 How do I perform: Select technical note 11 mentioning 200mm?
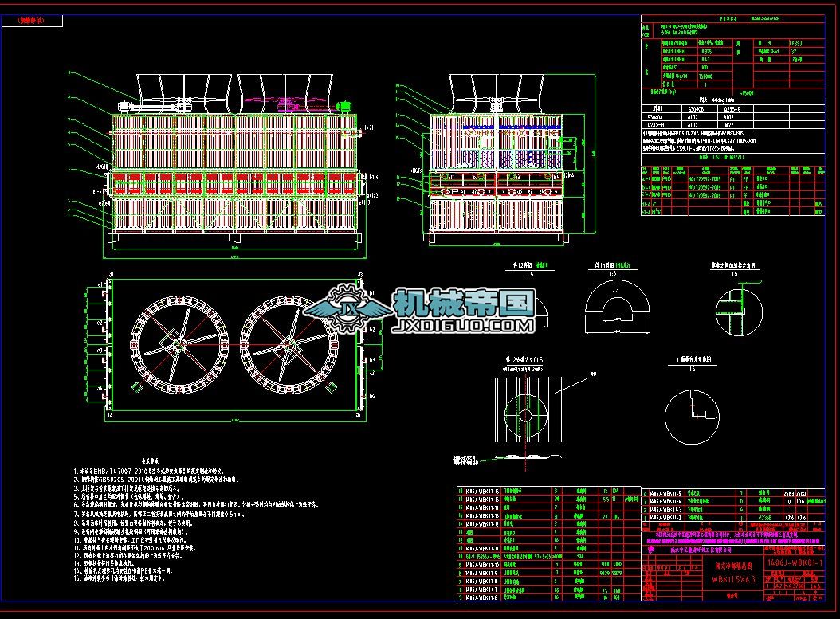point(135,548)
